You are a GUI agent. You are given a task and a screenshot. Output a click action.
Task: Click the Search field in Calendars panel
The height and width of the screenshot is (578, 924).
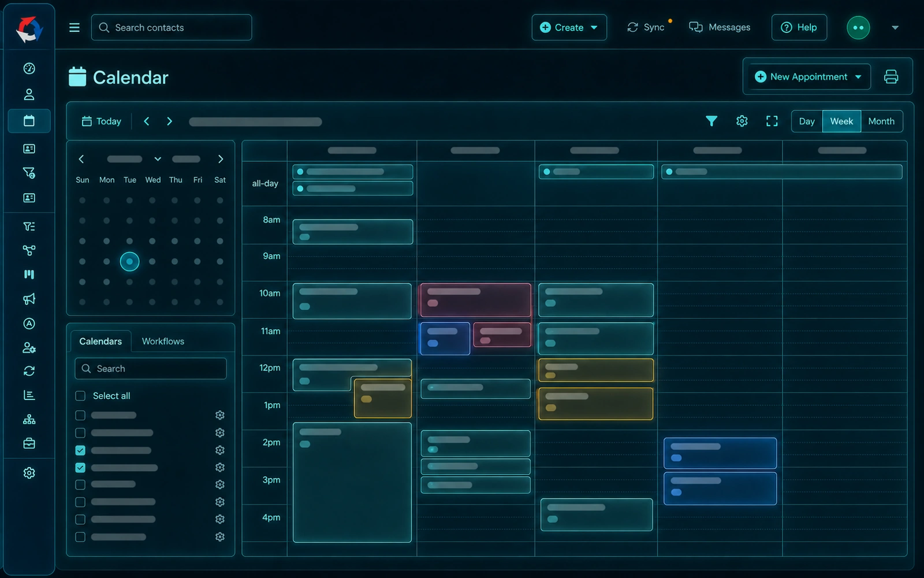click(151, 369)
